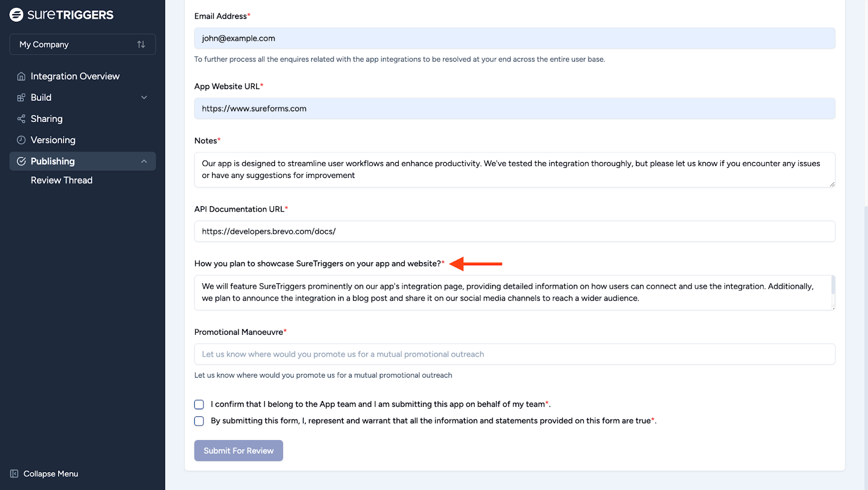Click the Versioning clock icon
The width and height of the screenshot is (868, 490).
tap(21, 139)
